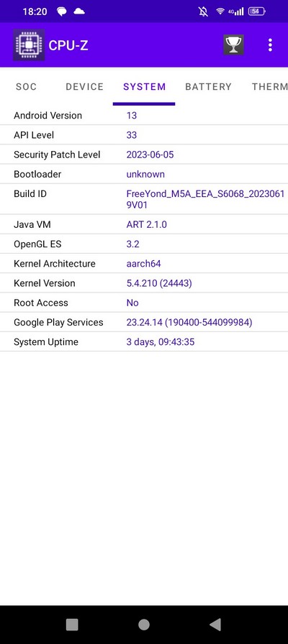The width and height of the screenshot is (288, 644).
Task: Switch to the SOC tab
Action: tap(27, 87)
